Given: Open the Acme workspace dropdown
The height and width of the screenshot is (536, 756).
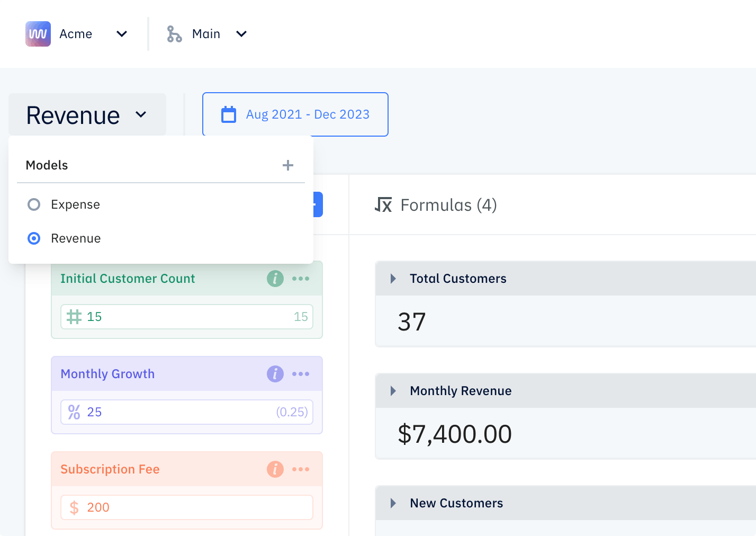Looking at the screenshot, I should 122,34.
